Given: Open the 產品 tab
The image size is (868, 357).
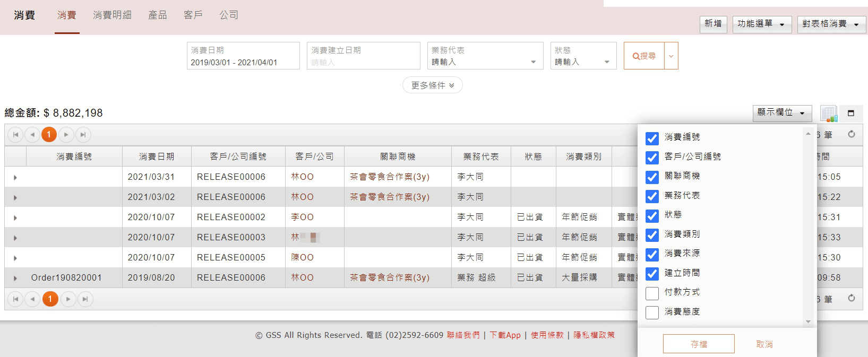Looking at the screenshot, I should [x=157, y=15].
